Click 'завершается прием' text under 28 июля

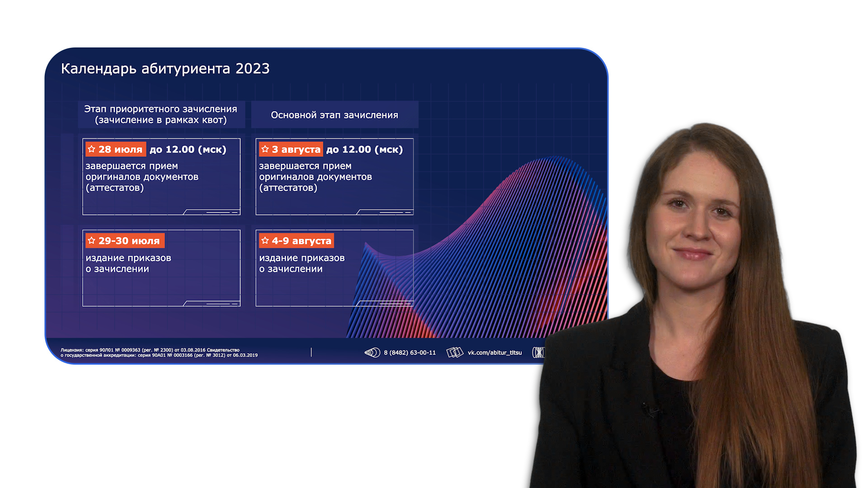(132, 166)
